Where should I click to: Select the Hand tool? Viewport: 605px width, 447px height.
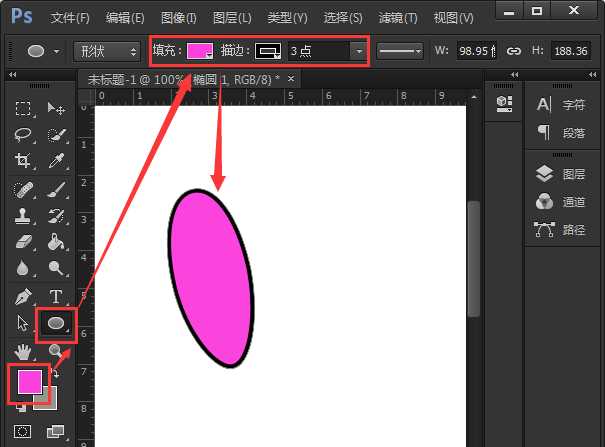point(23,350)
